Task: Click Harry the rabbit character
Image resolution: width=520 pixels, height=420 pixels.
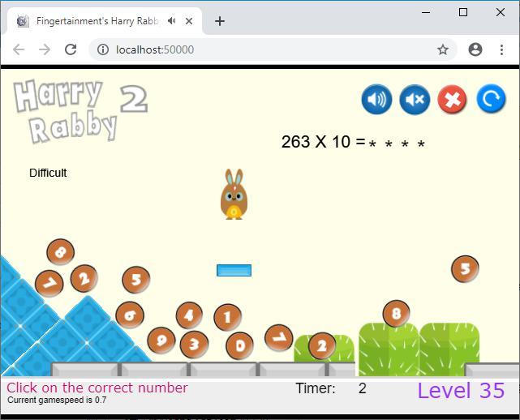Action: tap(234, 195)
